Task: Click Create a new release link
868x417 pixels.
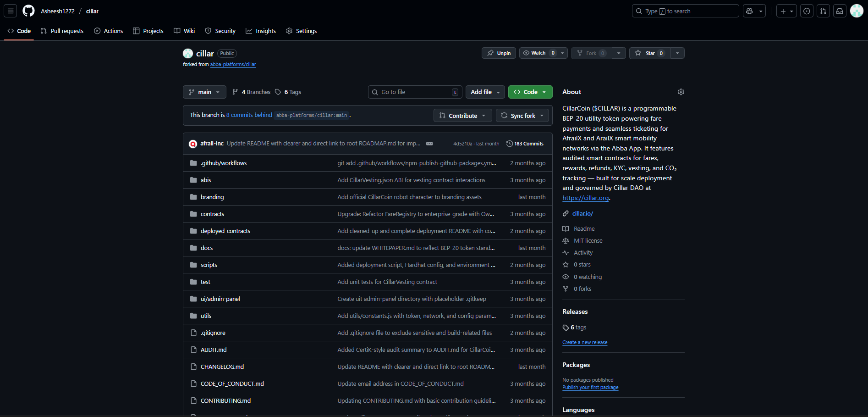Action: point(585,342)
